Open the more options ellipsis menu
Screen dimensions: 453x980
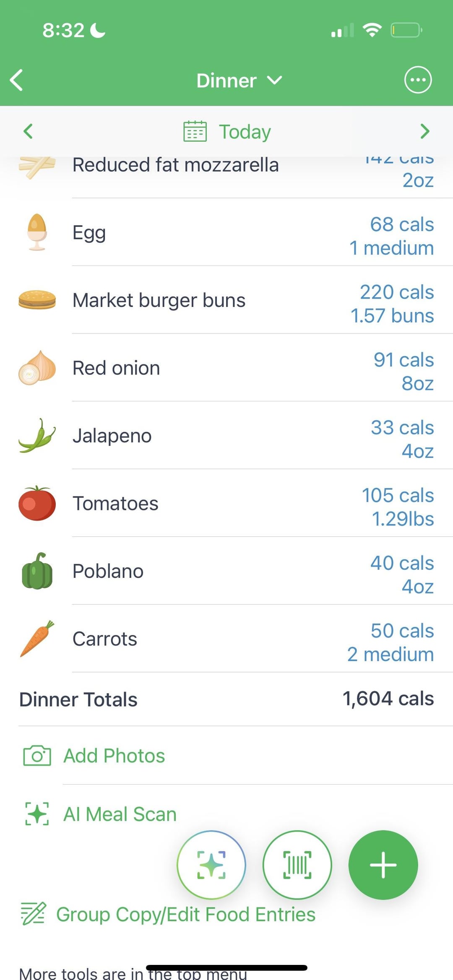tap(418, 80)
